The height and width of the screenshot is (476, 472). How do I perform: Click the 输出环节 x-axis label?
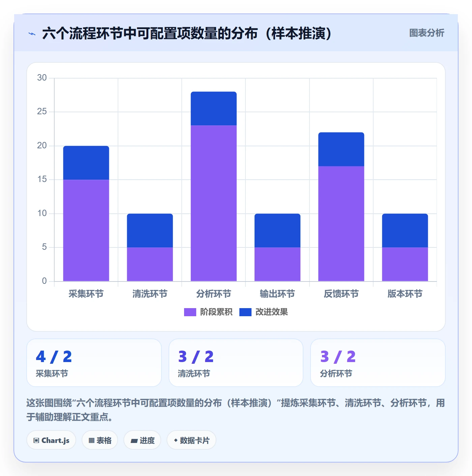[277, 294]
